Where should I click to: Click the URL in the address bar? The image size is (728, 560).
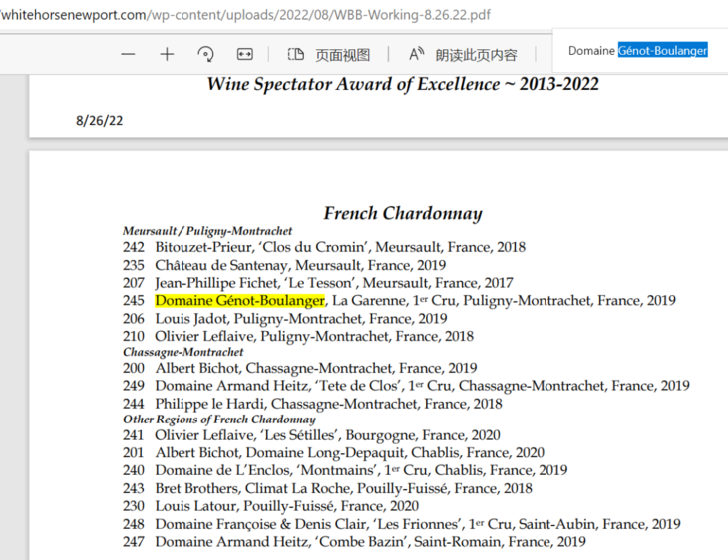[245, 14]
